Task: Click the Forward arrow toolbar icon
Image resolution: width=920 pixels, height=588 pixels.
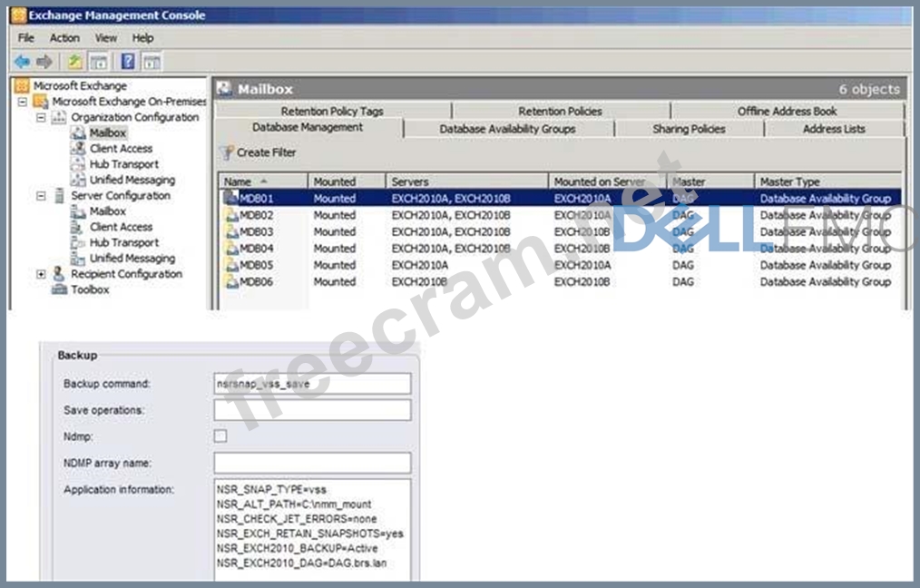Action: 44,61
